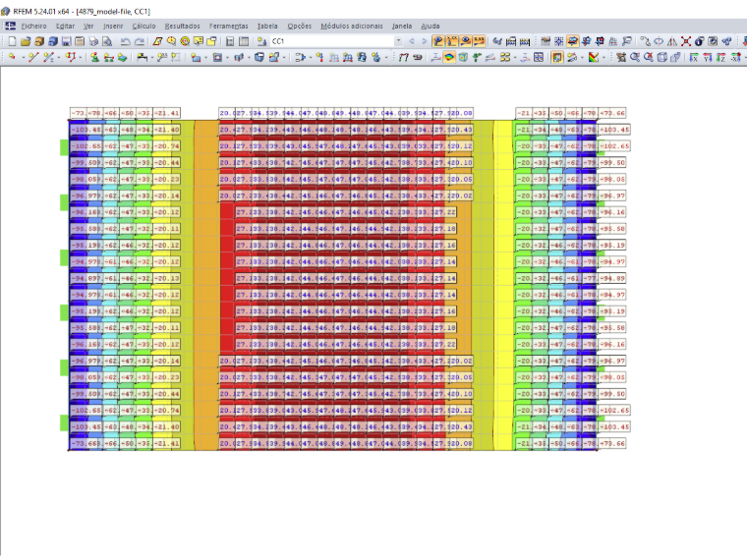Toggle the 3D solid results display button
This screenshot has width=747, height=560.
pos(463,57)
